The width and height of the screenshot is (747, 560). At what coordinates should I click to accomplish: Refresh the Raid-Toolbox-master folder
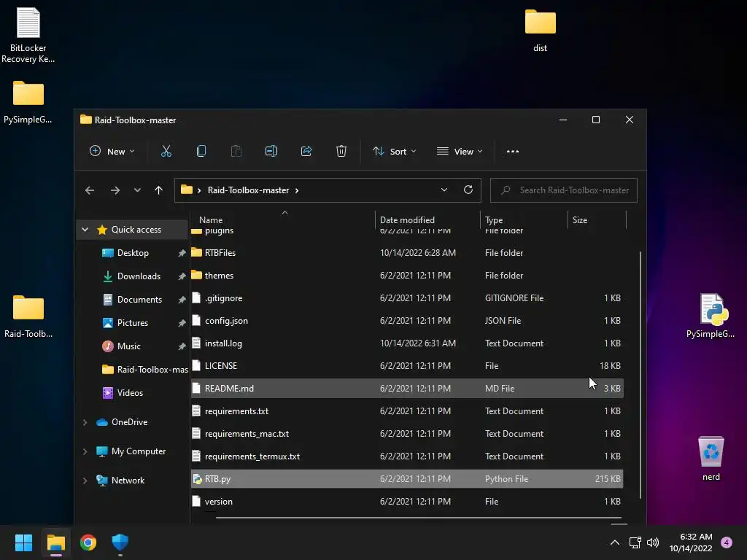pos(468,190)
